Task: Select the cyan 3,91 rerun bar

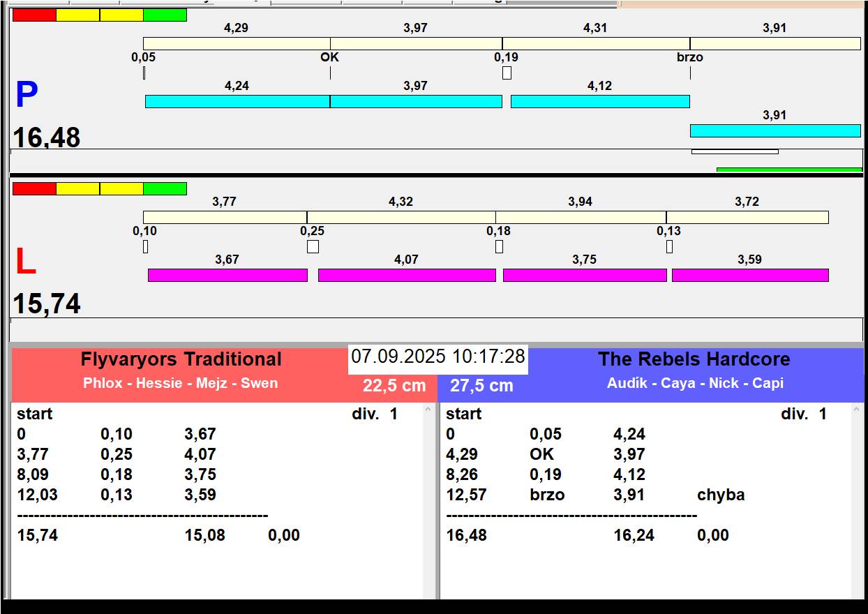Action: click(775, 131)
